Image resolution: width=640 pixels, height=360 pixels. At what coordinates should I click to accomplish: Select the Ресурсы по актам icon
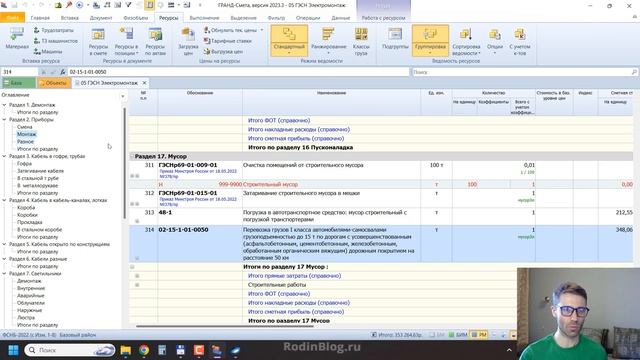pos(155,42)
